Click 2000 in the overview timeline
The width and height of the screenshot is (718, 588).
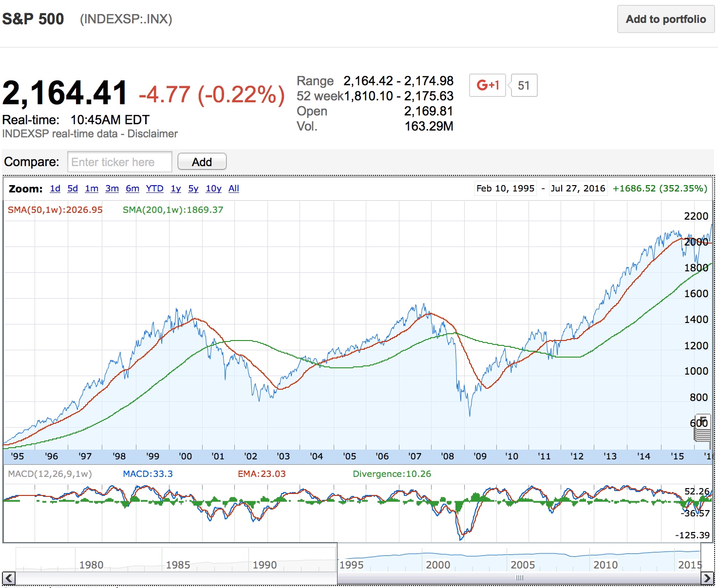(x=438, y=565)
